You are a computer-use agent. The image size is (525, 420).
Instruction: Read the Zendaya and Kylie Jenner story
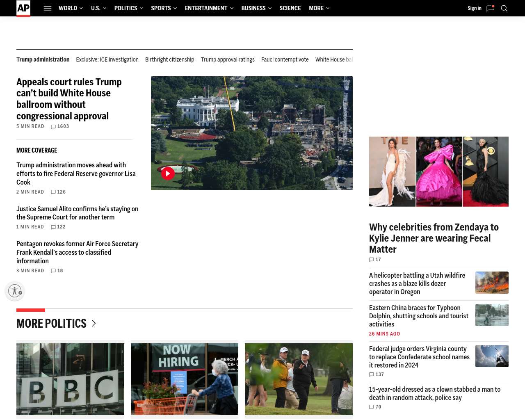(x=434, y=238)
